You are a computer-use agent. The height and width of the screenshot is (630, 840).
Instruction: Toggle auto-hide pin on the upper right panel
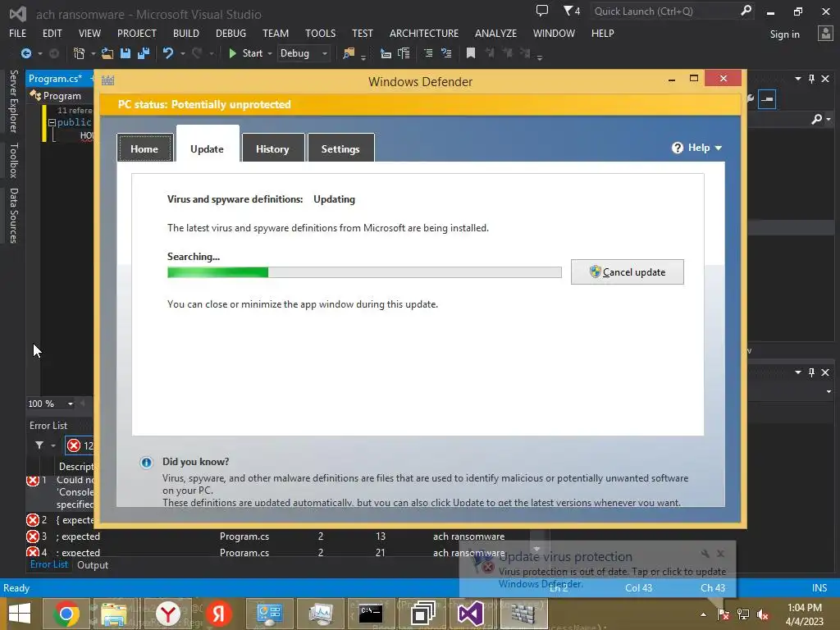[811, 79]
